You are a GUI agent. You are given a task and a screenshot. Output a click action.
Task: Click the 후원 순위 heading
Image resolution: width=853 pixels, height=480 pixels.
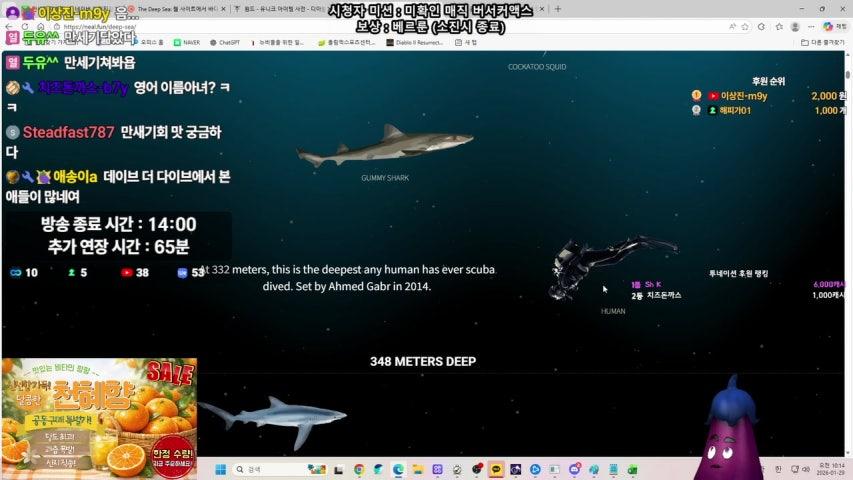click(x=768, y=81)
